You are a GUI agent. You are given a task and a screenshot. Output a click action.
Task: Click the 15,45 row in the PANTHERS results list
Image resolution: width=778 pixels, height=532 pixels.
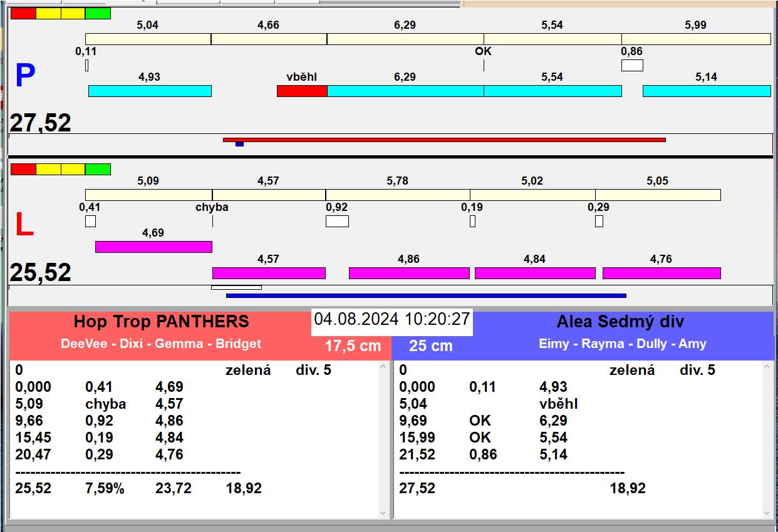point(100,437)
